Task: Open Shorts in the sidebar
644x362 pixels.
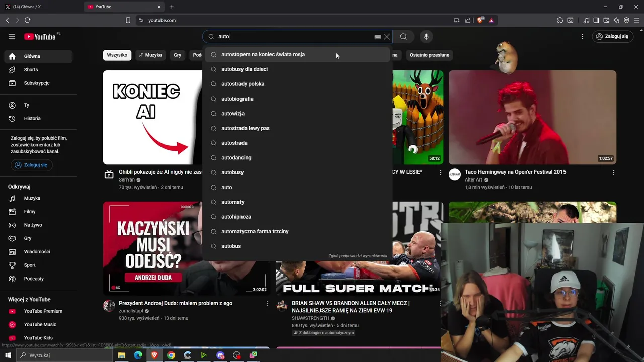Action: [38, 70]
